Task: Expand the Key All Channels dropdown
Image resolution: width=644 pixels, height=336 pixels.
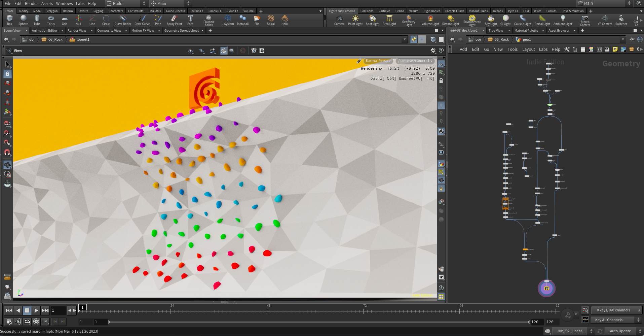Action: (x=617, y=320)
